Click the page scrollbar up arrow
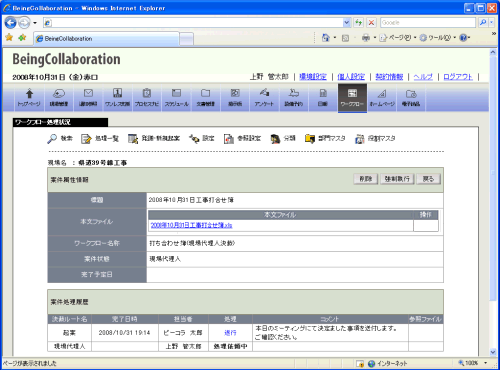Image resolution: width=500 pixels, height=370 pixels. pyautogui.click(x=493, y=52)
